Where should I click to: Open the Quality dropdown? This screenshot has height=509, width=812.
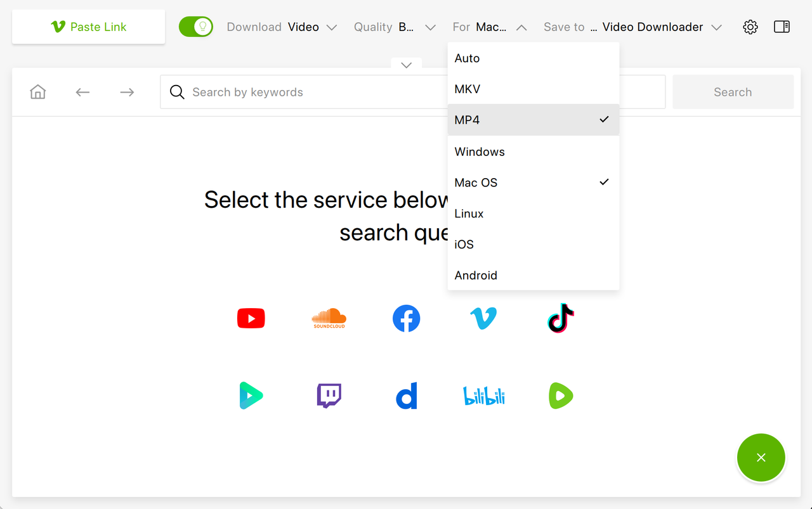click(x=395, y=27)
